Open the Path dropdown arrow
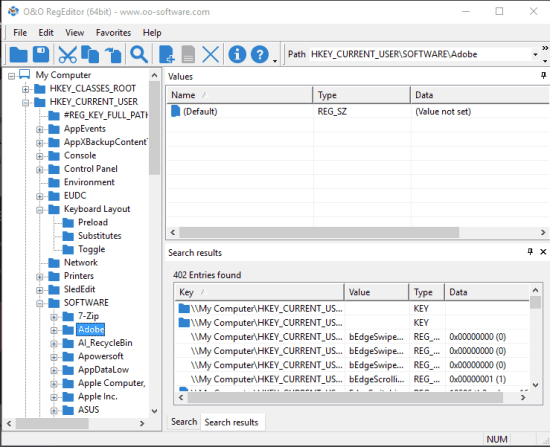The height and width of the screenshot is (447, 550). pos(535,54)
